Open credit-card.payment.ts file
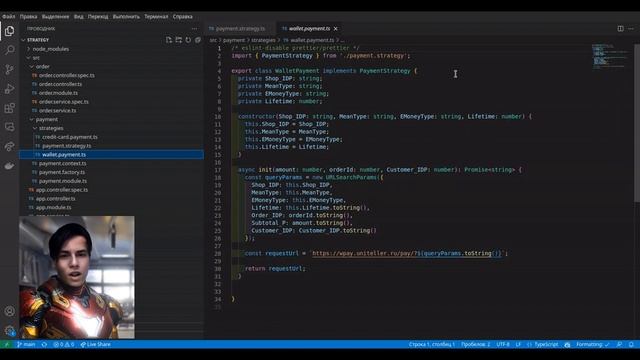The height and width of the screenshot is (360, 640). [70, 137]
